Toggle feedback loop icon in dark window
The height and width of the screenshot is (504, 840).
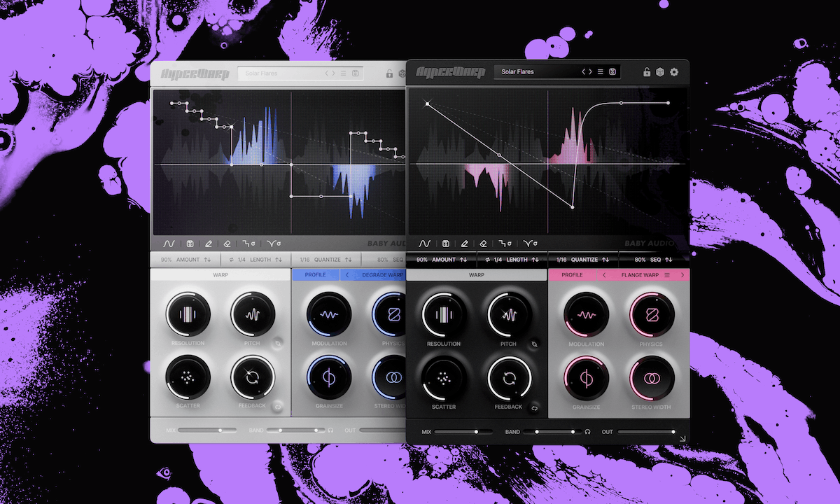tap(535, 407)
